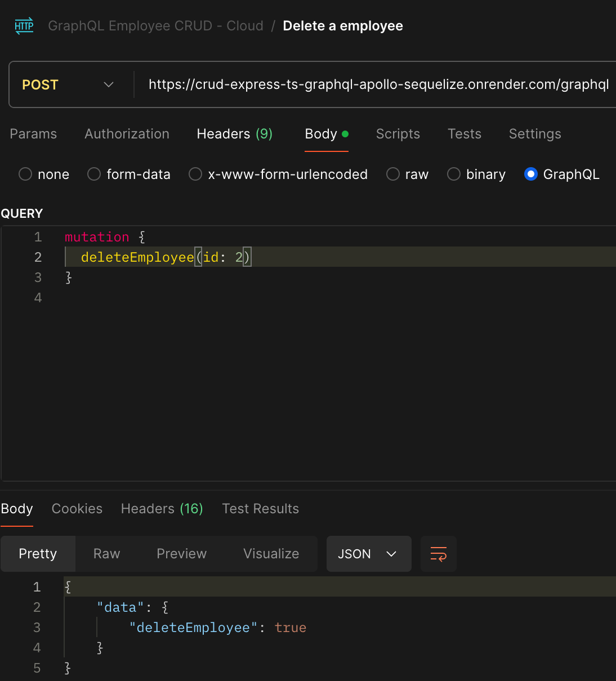This screenshot has height=681, width=616.
Task: Click the GraphQL Employee CRUD - Cloud breadcrumb
Action: (x=156, y=26)
